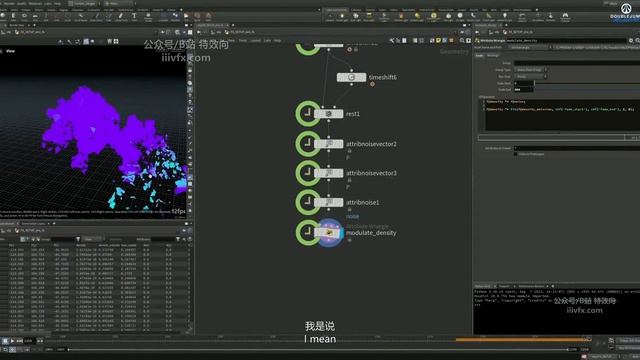Screen dimensions: 640x360
Task: Click the Scale Start slider
Action: pyautogui.click(x=588, y=83)
